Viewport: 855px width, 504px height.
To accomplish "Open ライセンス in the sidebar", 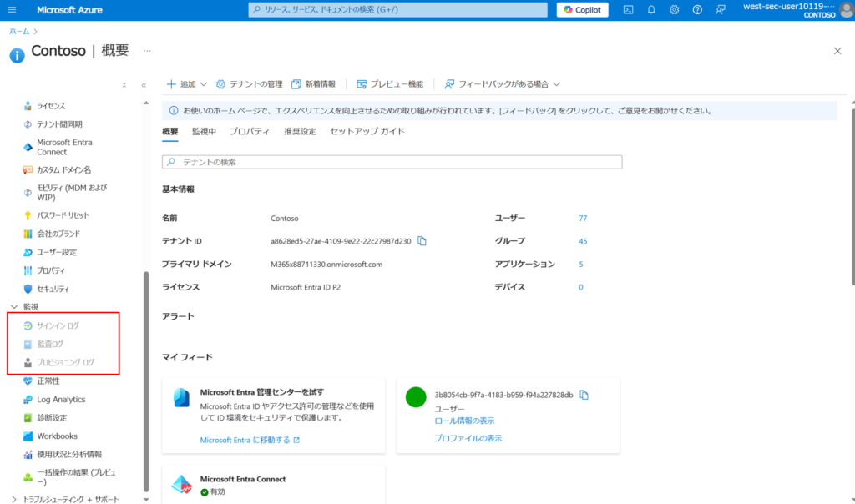I will [51, 106].
